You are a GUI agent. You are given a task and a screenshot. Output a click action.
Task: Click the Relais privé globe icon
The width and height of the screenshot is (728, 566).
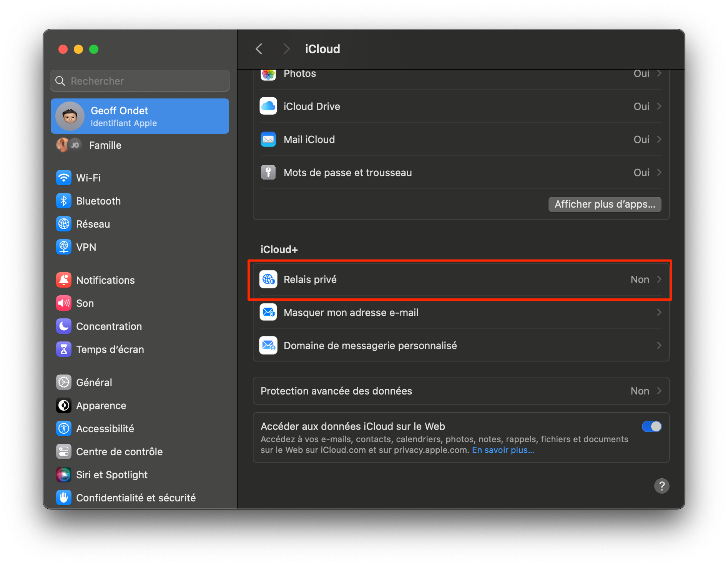(268, 280)
